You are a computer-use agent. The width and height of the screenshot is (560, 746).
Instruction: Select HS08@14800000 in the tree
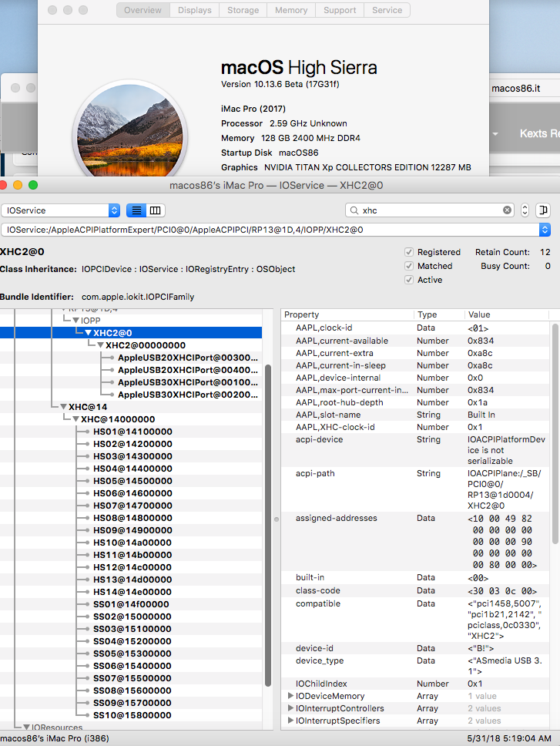[x=132, y=518]
